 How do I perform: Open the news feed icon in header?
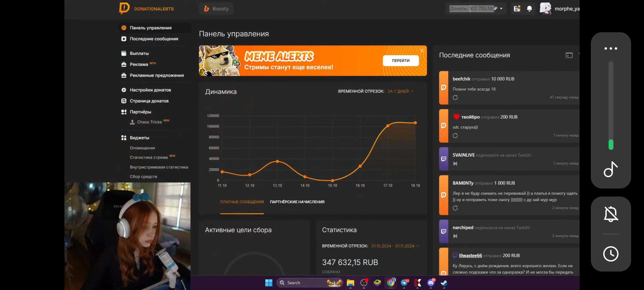coord(517,9)
